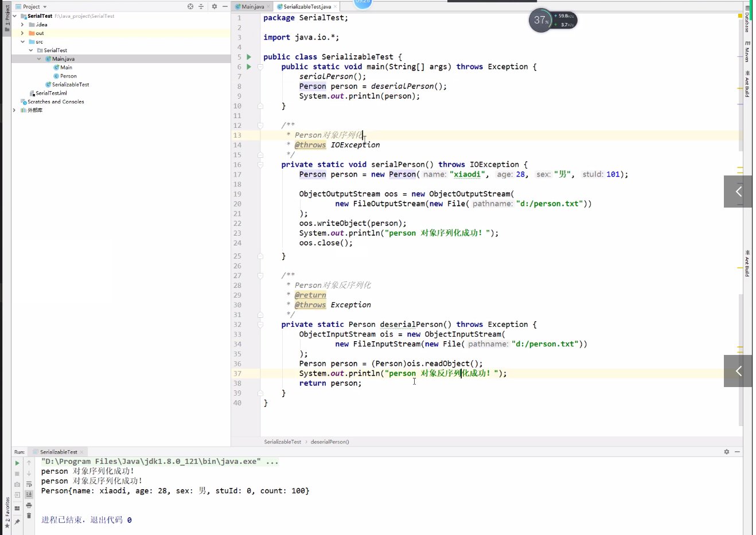
Task: Collapse the src folder node
Action: pyautogui.click(x=22, y=42)
